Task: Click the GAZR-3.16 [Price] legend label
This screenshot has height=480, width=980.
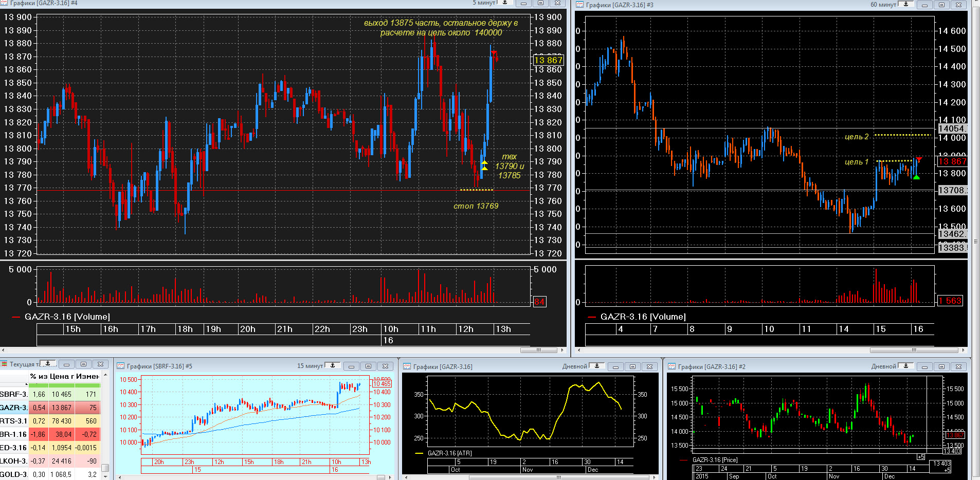Action: tap(715, 460)
